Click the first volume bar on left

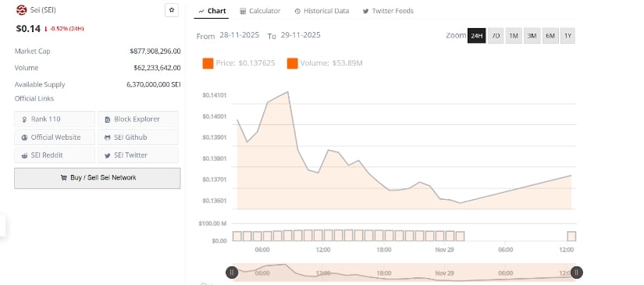(x=237, y=236)
